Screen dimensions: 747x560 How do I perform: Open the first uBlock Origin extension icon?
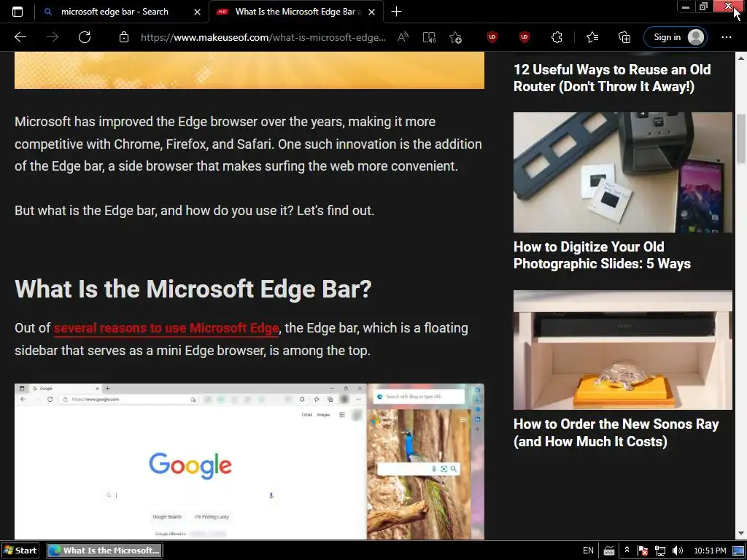[492, 37]
